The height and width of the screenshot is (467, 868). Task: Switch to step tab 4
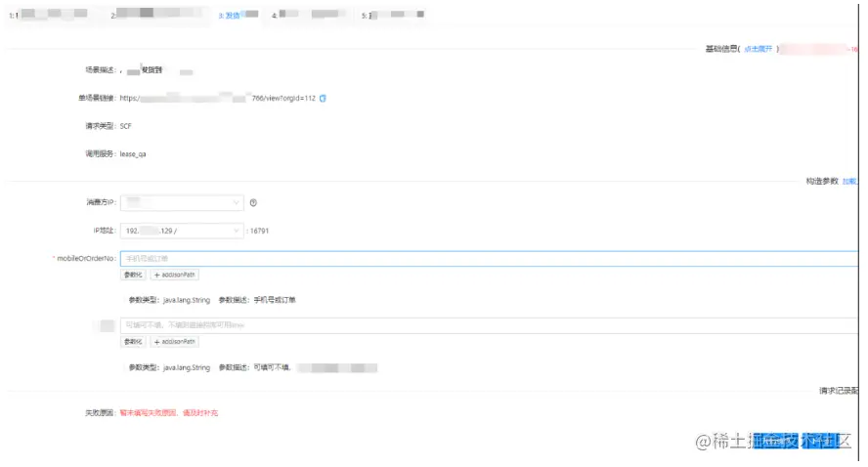306,15
